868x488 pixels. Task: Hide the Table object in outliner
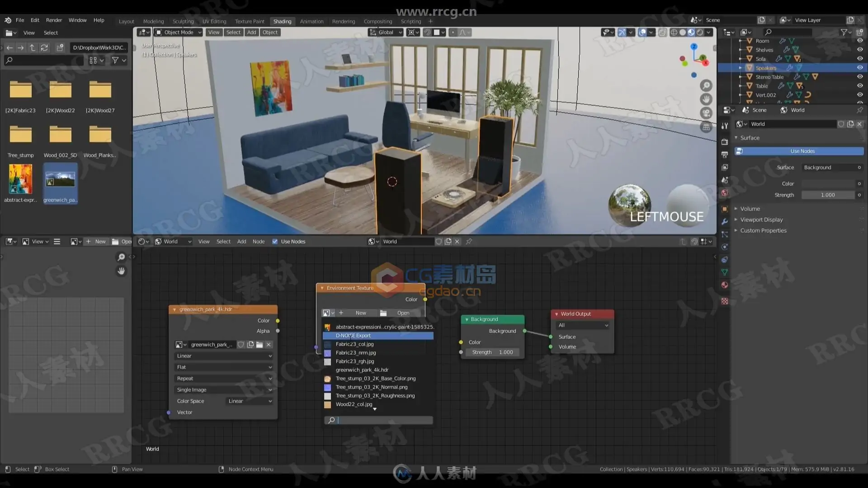pos(859,86)
